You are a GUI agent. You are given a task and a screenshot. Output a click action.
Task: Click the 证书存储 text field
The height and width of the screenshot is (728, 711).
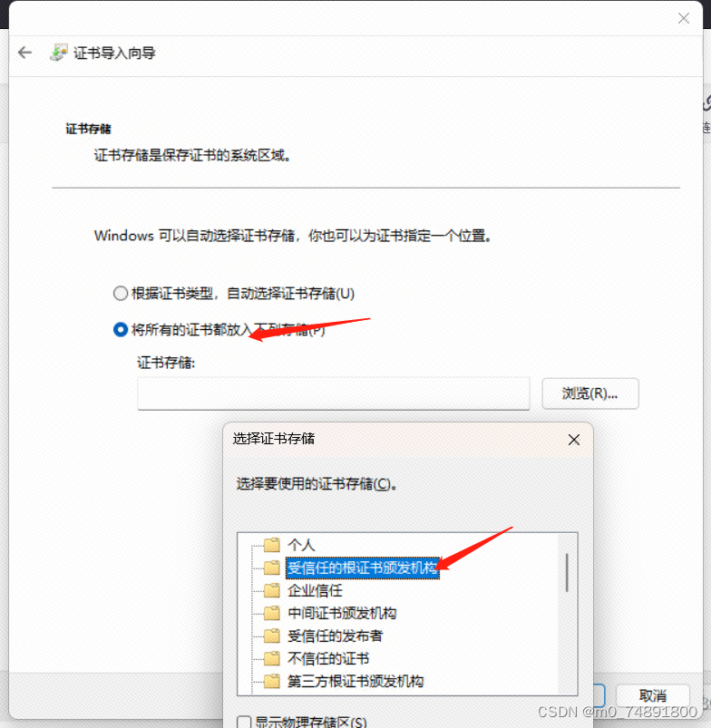click(334, 393)
